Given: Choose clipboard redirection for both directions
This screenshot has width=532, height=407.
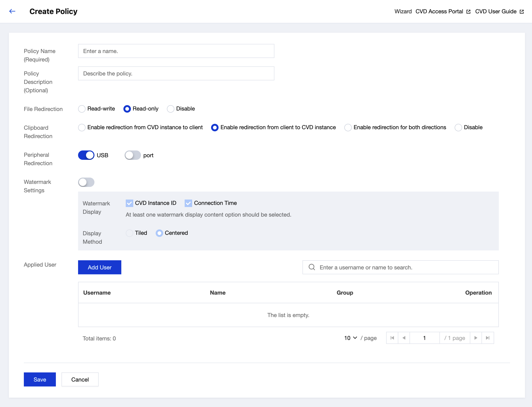Looking at the screenshot, I should (x=348, y=127).
